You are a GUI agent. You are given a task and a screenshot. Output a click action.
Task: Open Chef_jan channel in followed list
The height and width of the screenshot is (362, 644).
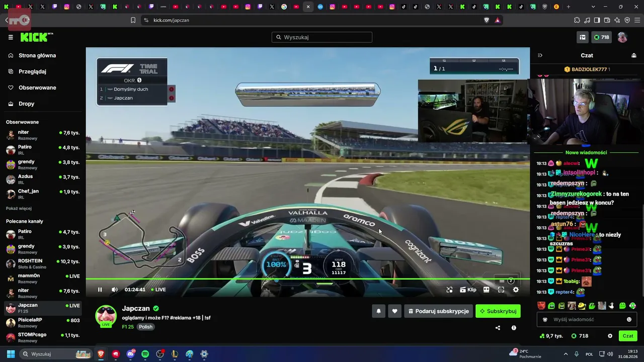pos(43,194)
